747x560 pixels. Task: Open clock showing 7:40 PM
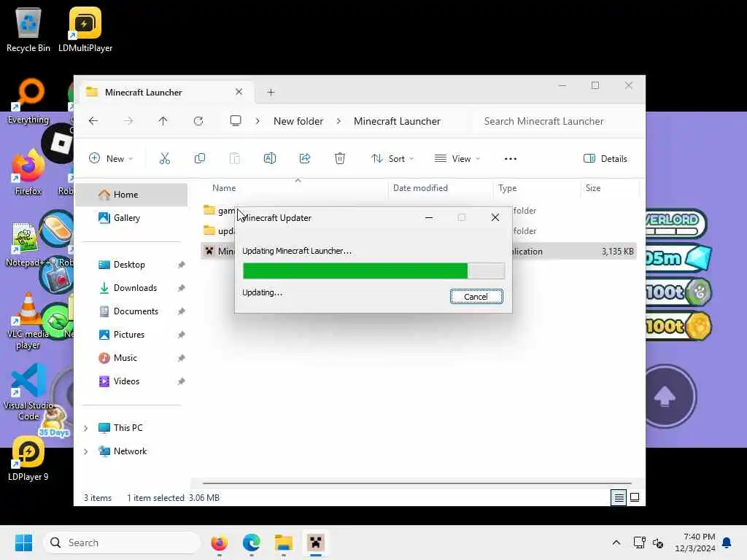[695, 542]
